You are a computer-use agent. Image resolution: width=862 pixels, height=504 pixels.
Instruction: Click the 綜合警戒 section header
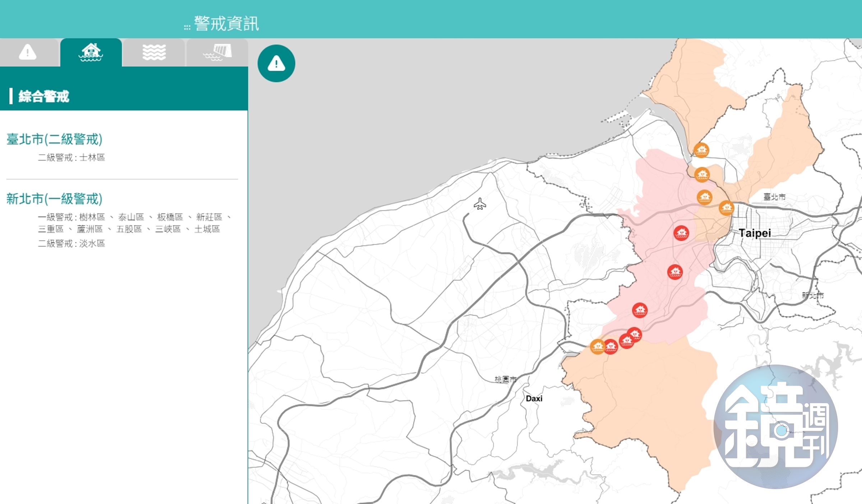click(x=43, y=96)
